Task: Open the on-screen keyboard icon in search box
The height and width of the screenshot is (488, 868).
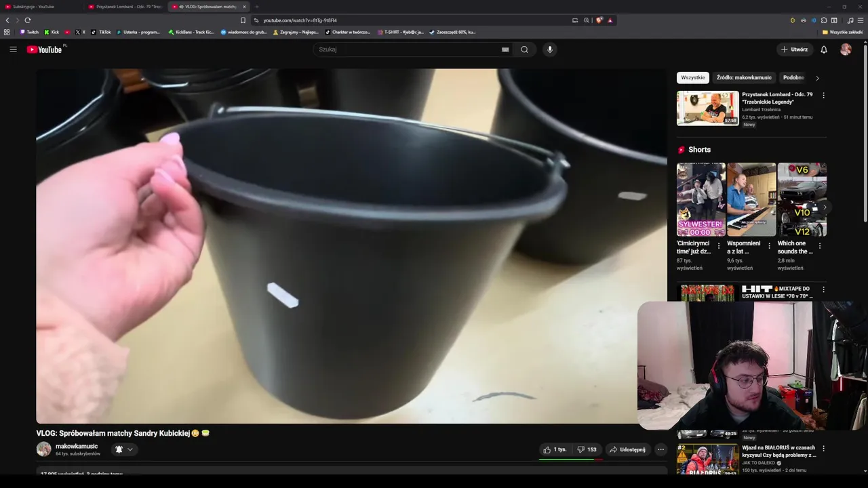Action: (x=505, y=49)
